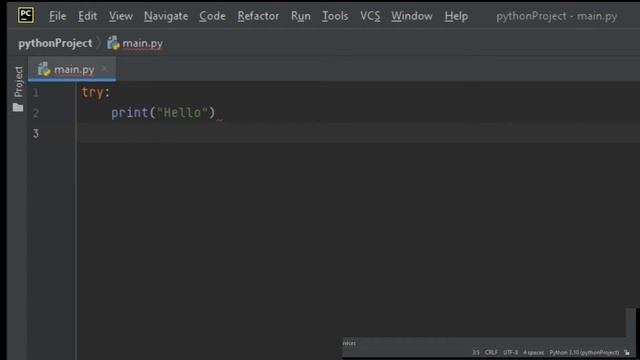Click caret position 3:5 in status bar

(x=476, y=352)
